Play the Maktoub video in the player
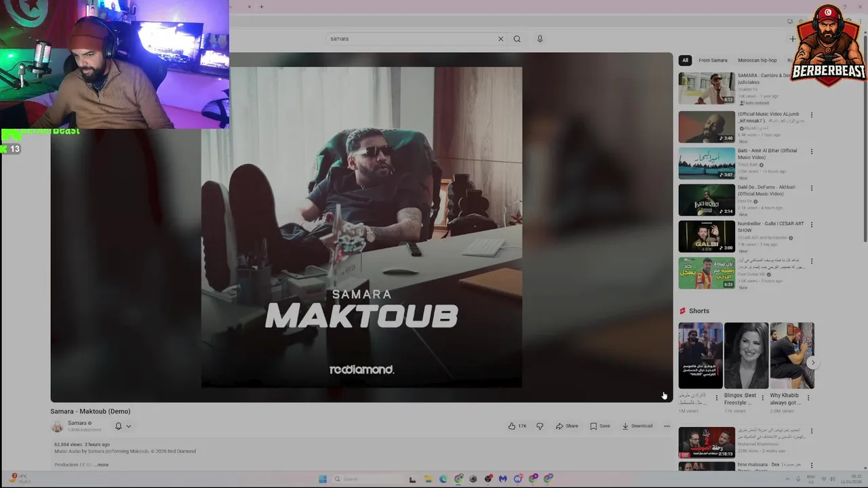The image size is (868, 488). [x=361, y=227]
